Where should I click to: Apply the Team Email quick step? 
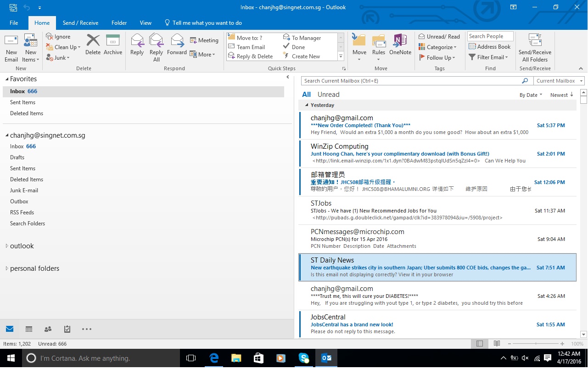click(x=246, y=47)
